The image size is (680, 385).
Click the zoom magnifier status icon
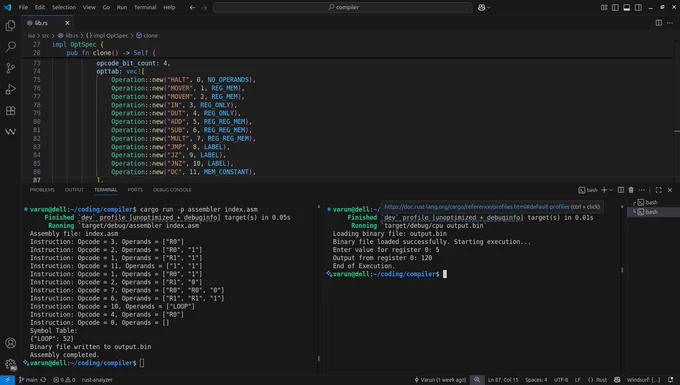(x=477, y=380)
